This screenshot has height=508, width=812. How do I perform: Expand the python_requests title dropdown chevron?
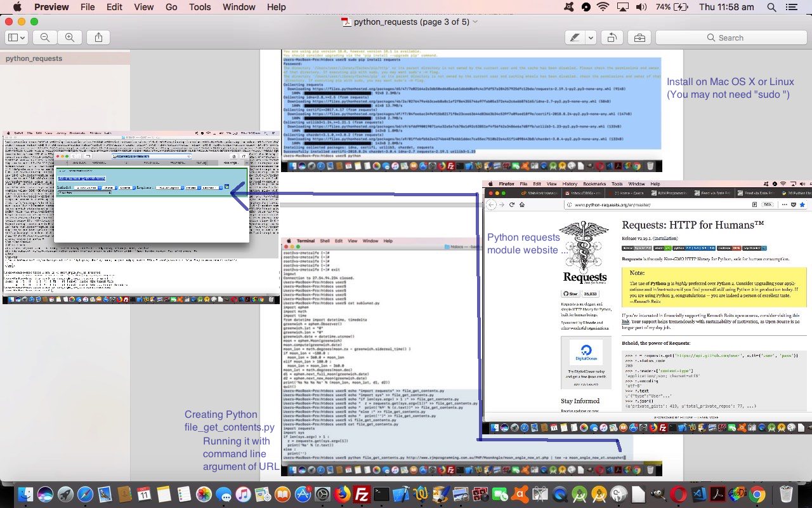[x=476, y=22]
